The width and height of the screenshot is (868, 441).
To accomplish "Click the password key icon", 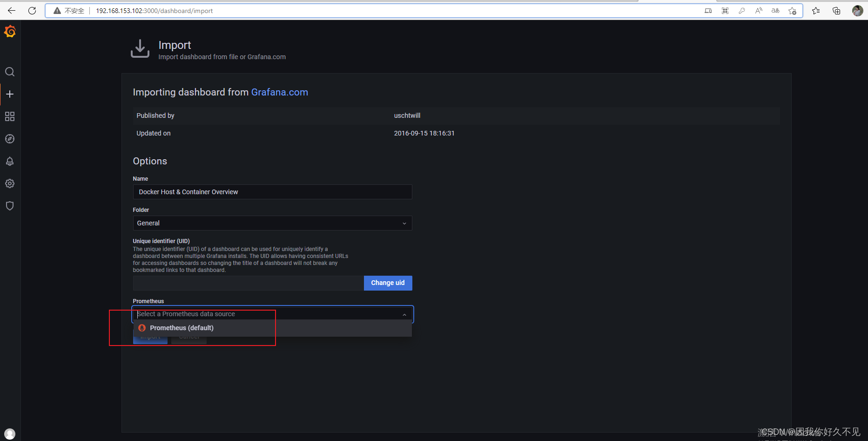I will (742, 11).
